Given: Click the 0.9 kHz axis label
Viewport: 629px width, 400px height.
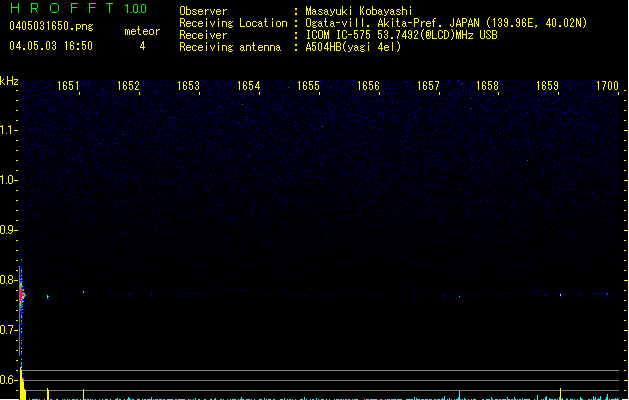Looking at the screenshot, I should [x=7, y=230].
